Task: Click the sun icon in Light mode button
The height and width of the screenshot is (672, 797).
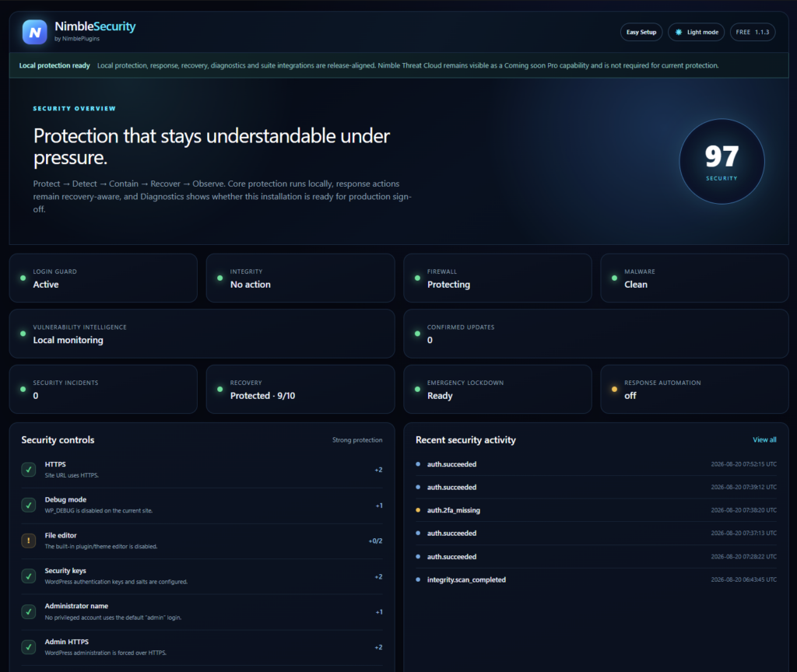Action: (679, 32)
